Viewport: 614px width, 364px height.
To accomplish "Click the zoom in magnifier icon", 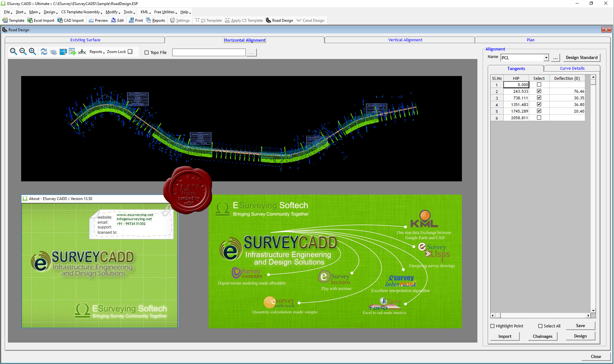I will coord(32,51).
